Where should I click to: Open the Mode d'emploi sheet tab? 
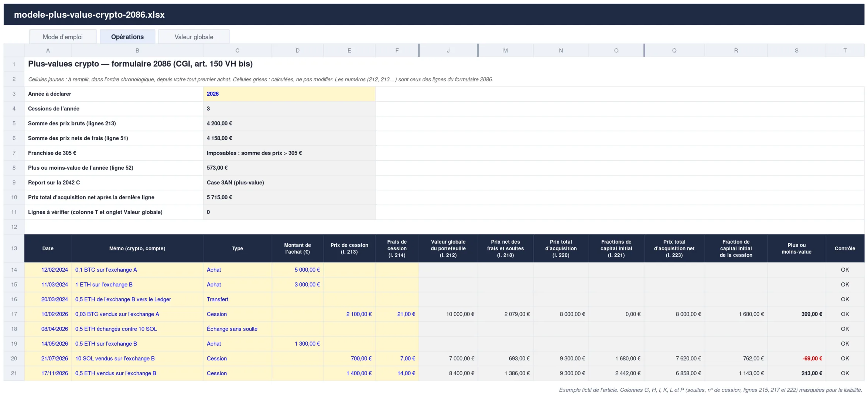pos(63,37)
